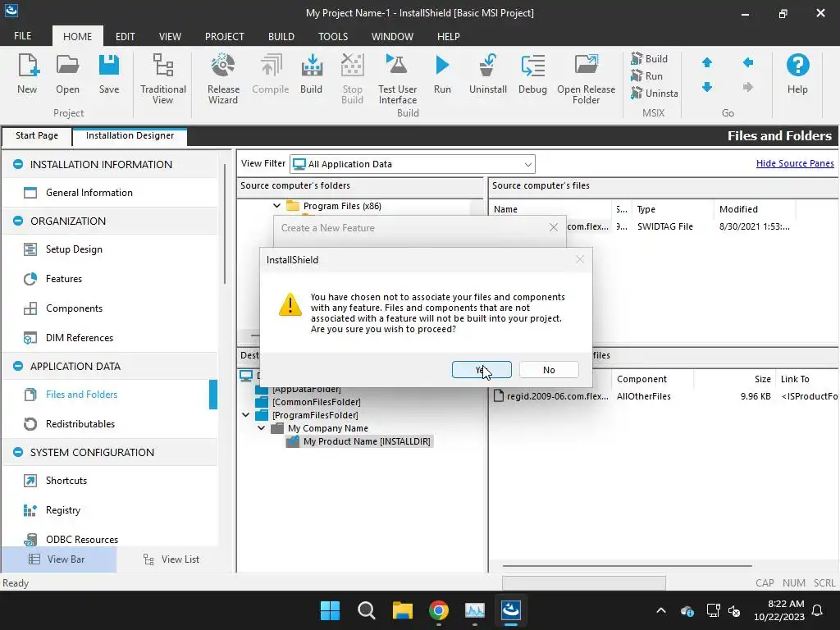Viewport: 840px width, 630px height.
Task: Click the New project icon
Action: point(27,74)
